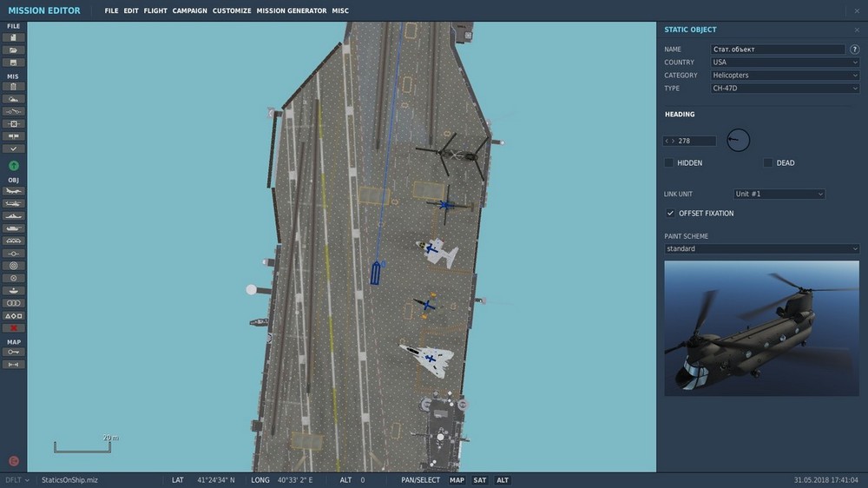Switch to SAT view button
868x488 pixels.
pyautogui.click(x=480, y=480)
